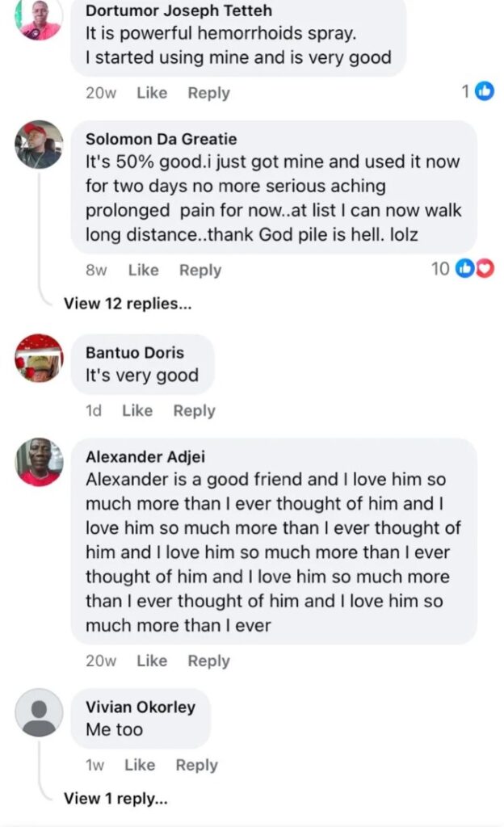View the 10 reactions count on Solomon's comment
This screenshot has width=504, height=827.
tap(440, 269)
